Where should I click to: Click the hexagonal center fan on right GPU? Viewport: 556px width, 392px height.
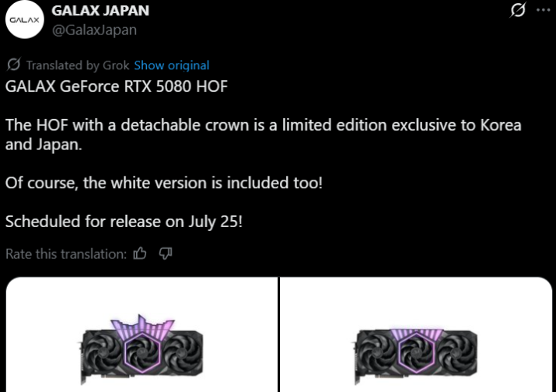coord(416,352)
